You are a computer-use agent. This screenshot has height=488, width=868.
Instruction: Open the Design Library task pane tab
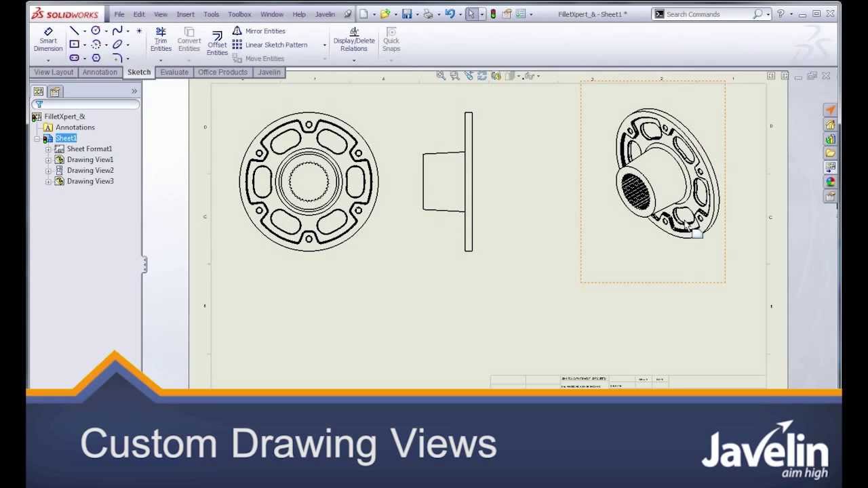[x=830, y=139]
